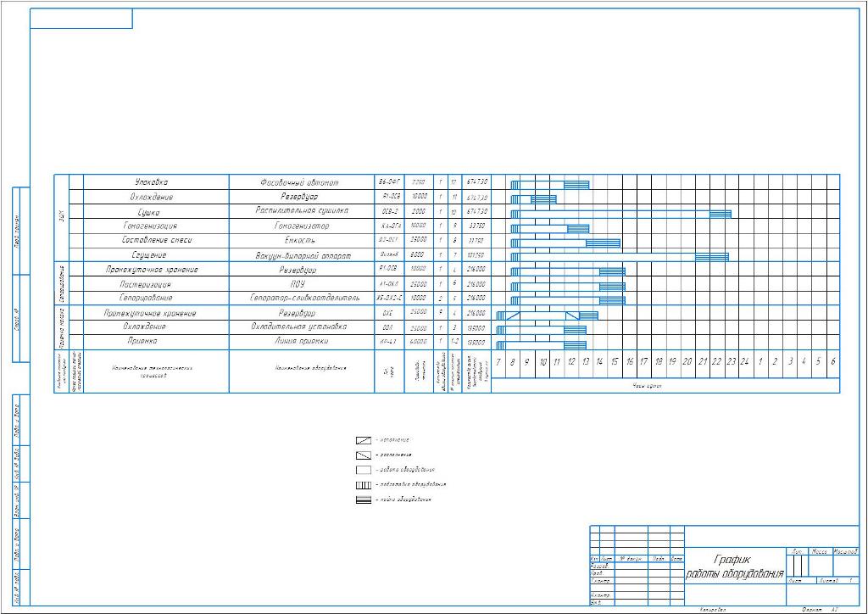Click the 'Охладительная установка' equipment cell
Viewport: 868px width, 614px height.
pos(302,327)
